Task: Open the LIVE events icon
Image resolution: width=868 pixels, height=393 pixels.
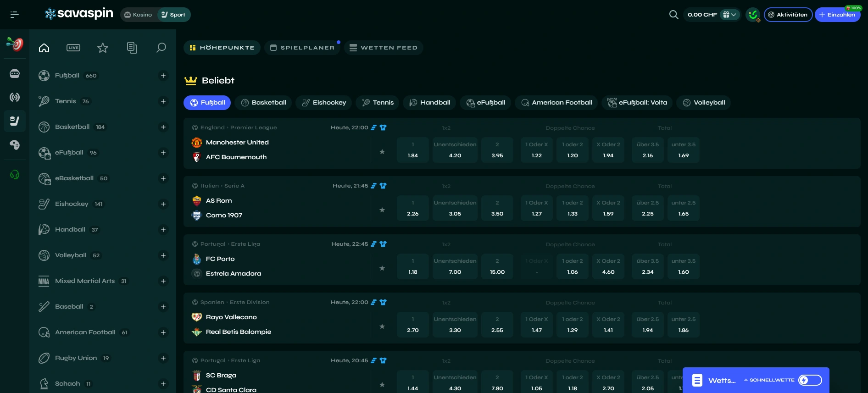Action: click(x=73, y=48)
